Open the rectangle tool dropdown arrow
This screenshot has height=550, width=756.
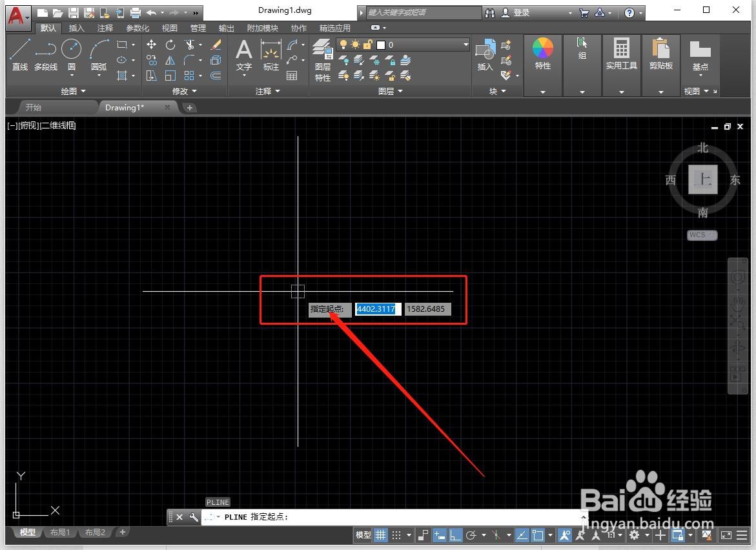pyautogui.click(x=134, y=45)
